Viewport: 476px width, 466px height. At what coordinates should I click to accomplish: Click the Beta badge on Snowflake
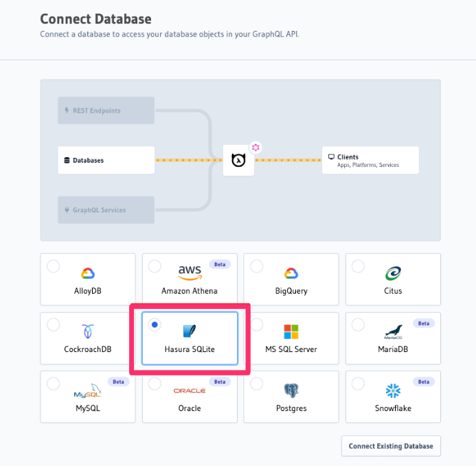424,382
